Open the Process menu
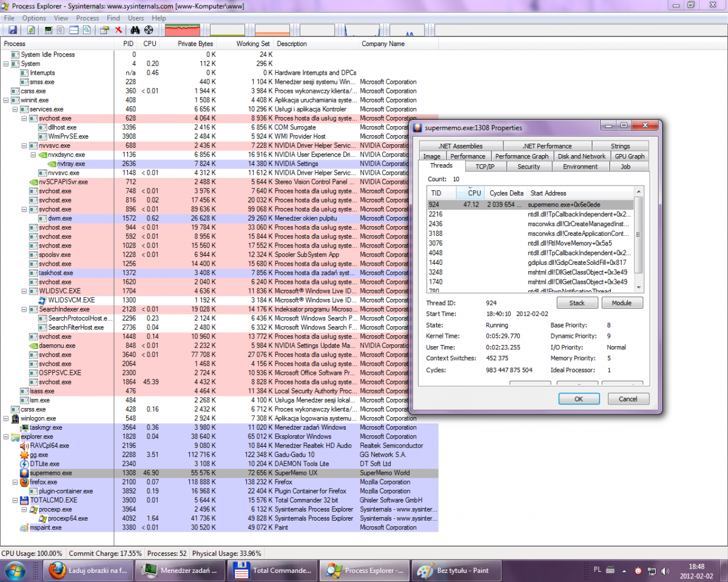This screenshot has width=728, height=582. point(87,18)
